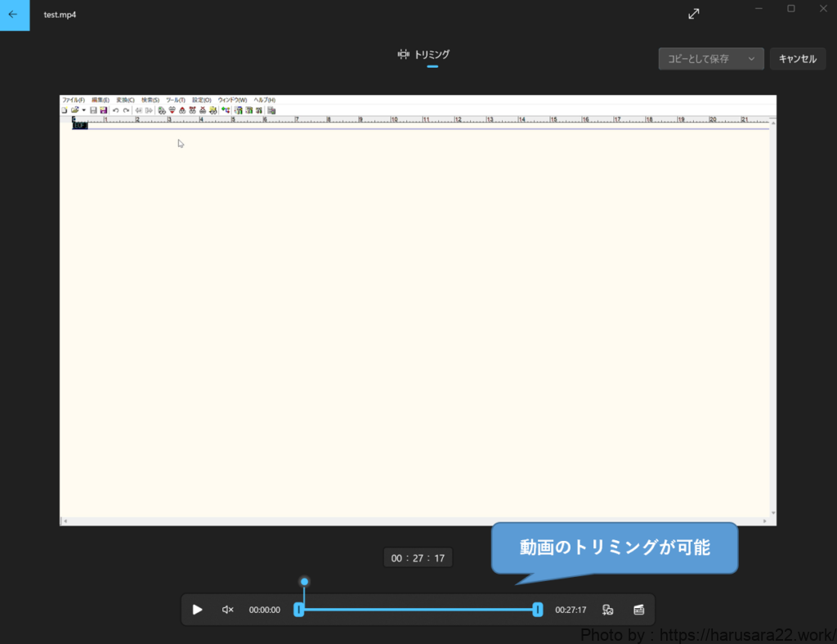Click the 00 : 27 : 17 duration box
Screen dimensions: 837x644
[418, 558]
